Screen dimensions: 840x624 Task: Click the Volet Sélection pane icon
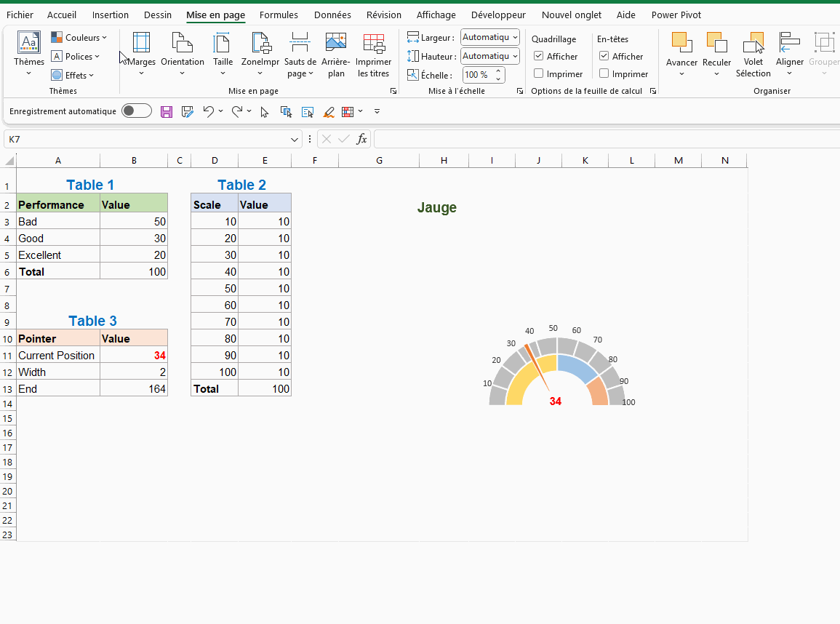click(753, 44)
